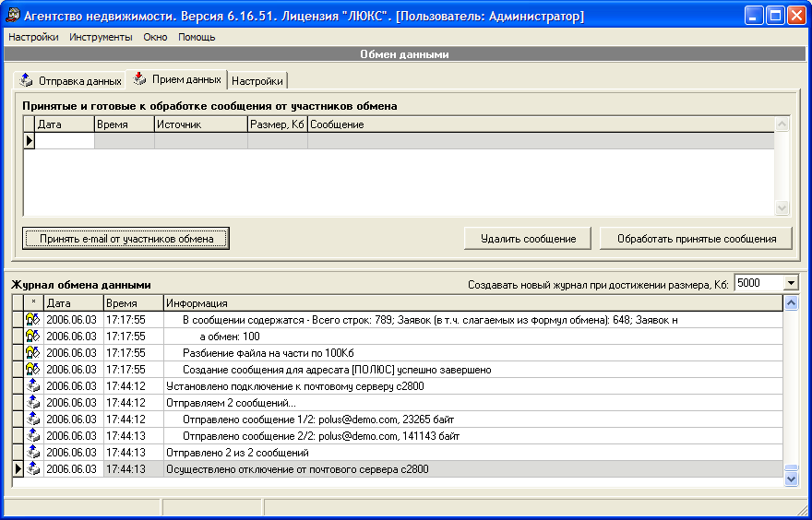The width and height of the screenshot is (812, 520).
Task: Click messages table scroll up arrow
Action: click(782, 124)
